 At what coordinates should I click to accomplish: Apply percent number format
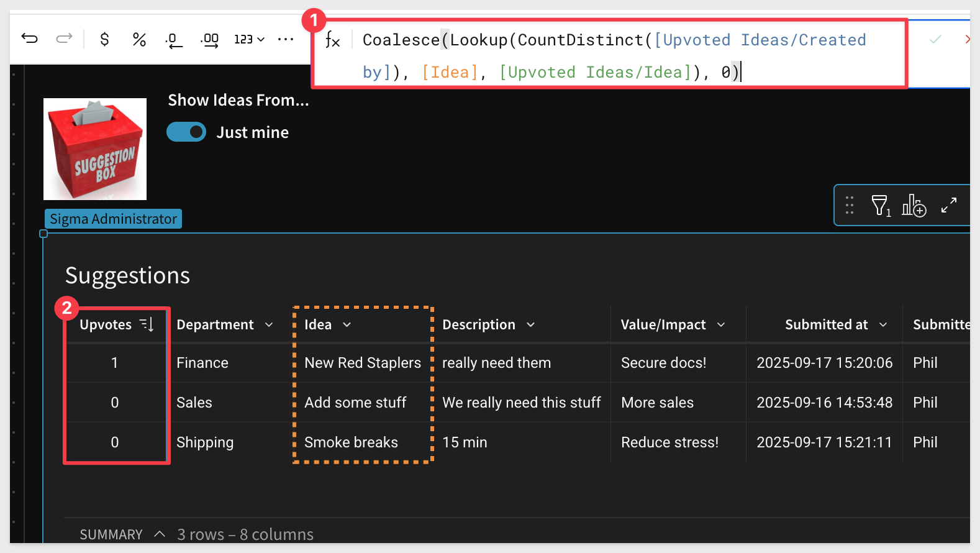(139, 40)
